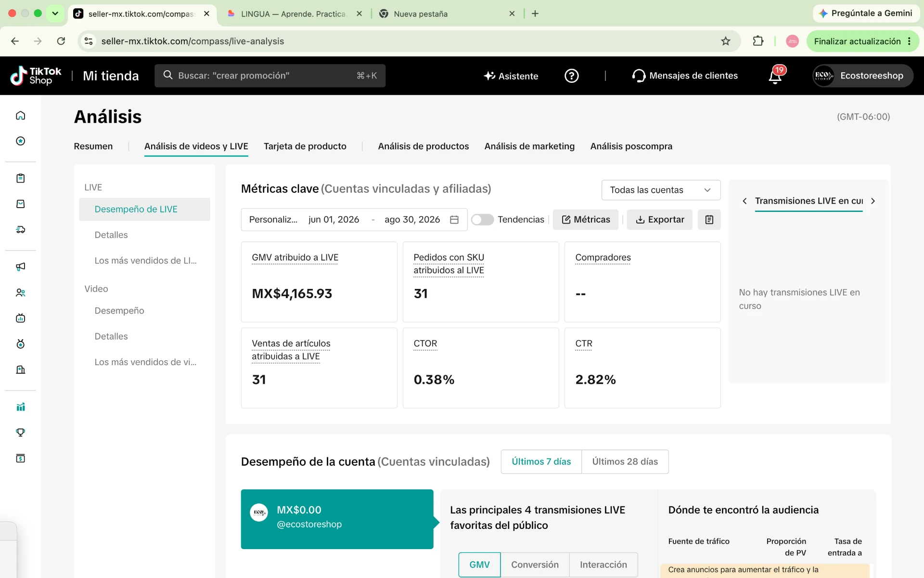Click the ago 30, 2026 end date
The height and width of the screenshot is (578, 924).
pos(412,220)
